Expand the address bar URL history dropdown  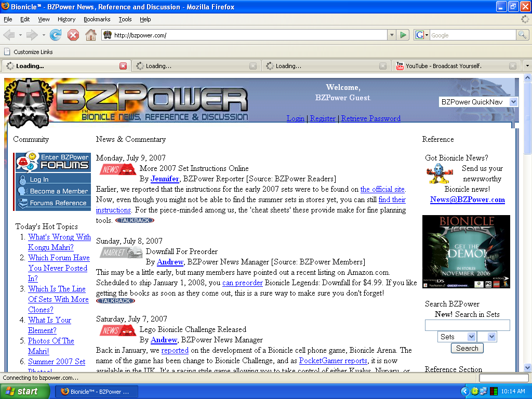point(392,35)
